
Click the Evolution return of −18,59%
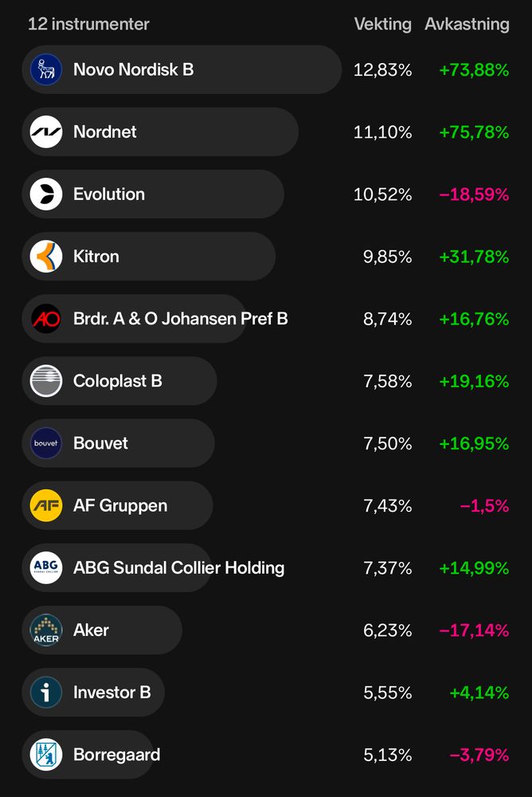pyautogui.click(x=474, y=194)
